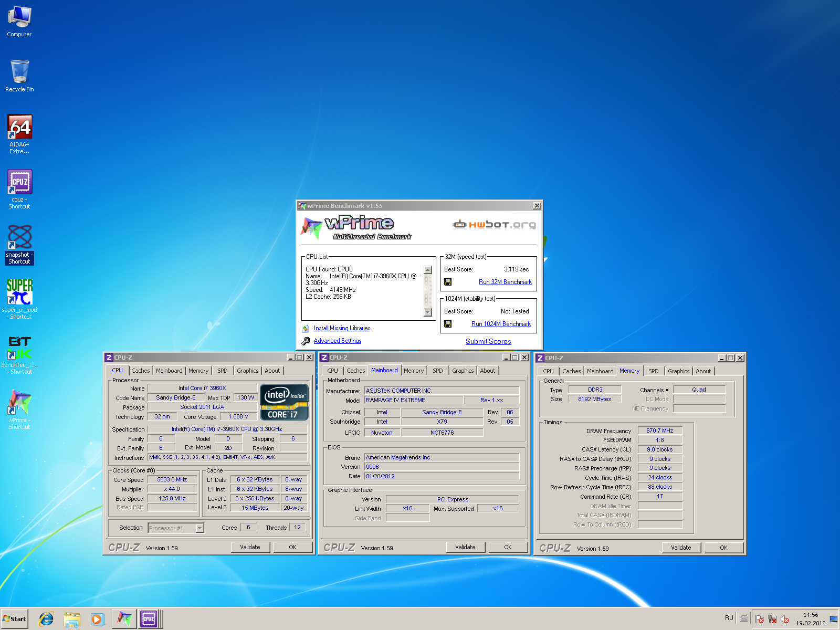Click OK in the CPU tab window

[x=292, y=547]
